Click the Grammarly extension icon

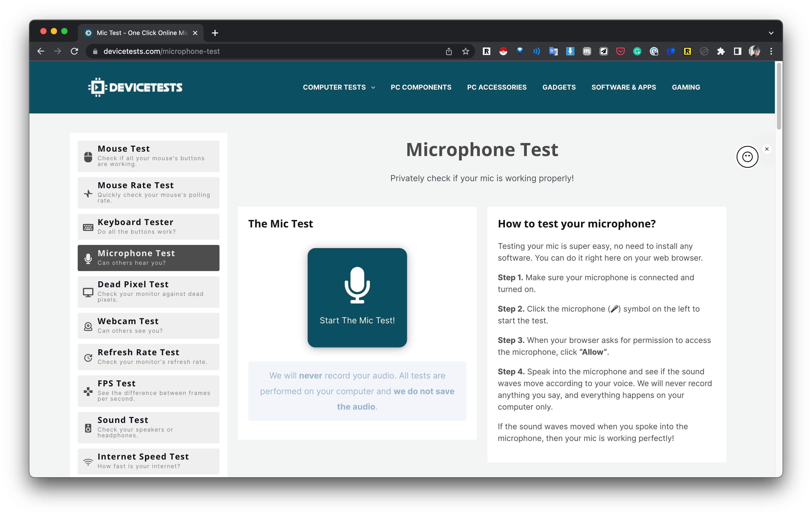pos(637,51)
